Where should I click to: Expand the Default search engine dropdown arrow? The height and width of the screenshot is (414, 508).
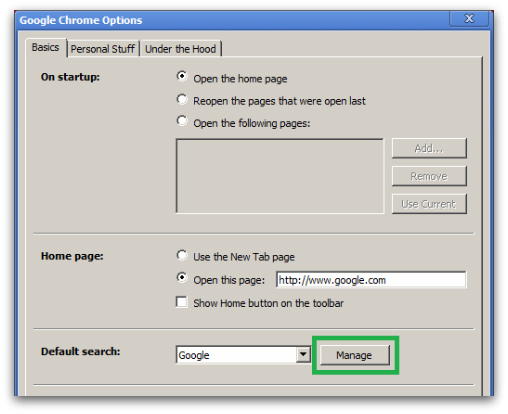303,354
